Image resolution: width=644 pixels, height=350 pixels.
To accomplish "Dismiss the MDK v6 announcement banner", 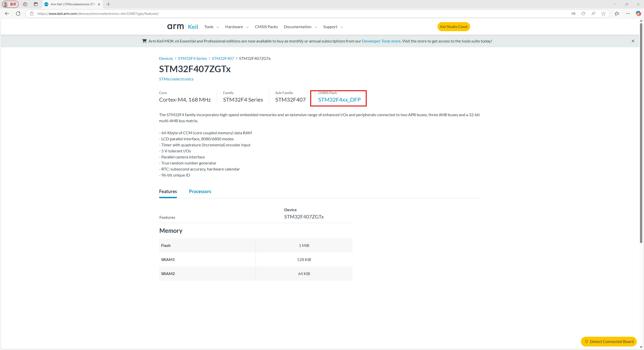I will [x=633, y=41].
